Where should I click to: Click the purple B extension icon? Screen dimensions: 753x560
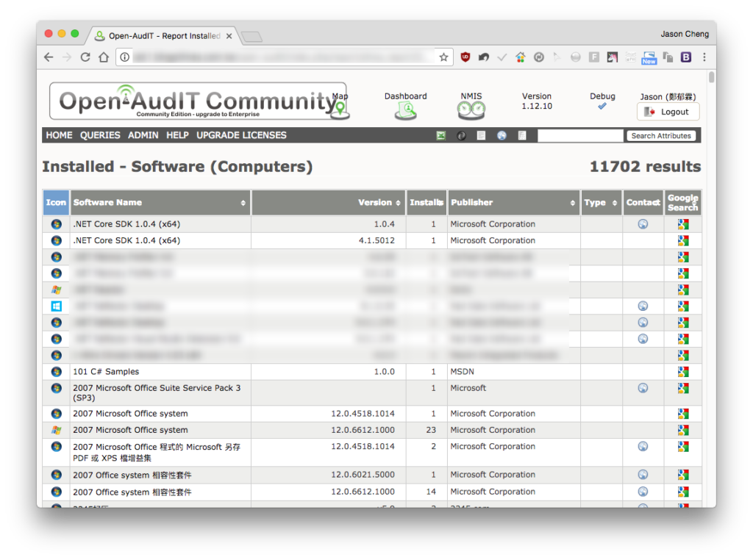(686, 57)
